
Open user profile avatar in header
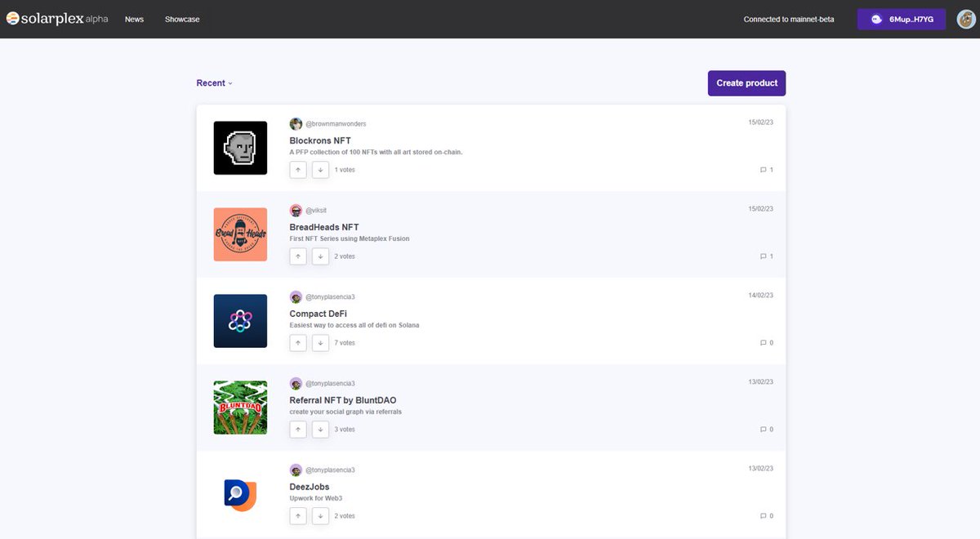[966, 19]
